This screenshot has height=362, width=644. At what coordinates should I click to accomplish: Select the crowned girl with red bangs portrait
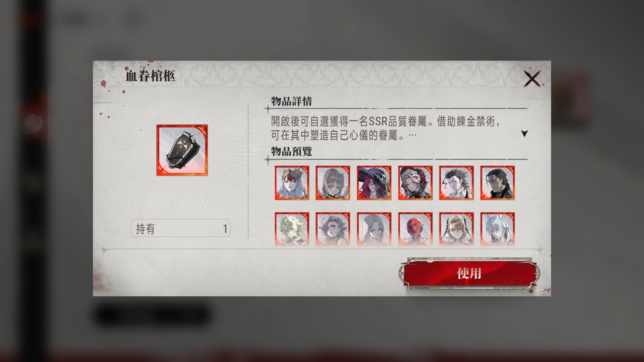292,182
